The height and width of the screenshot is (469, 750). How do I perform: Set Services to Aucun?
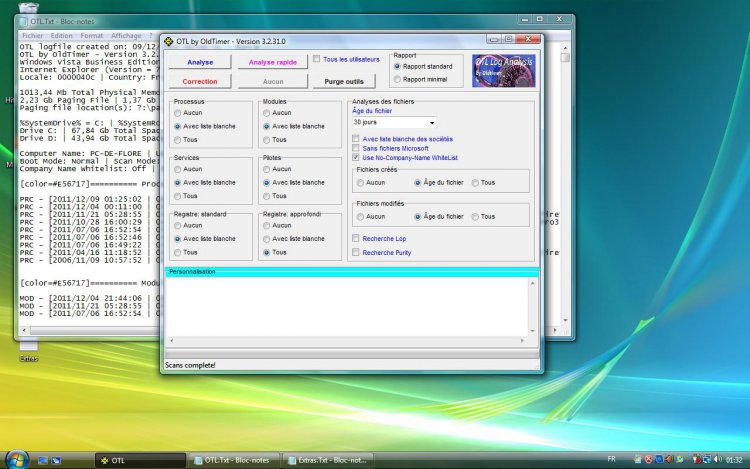(177, 169)
